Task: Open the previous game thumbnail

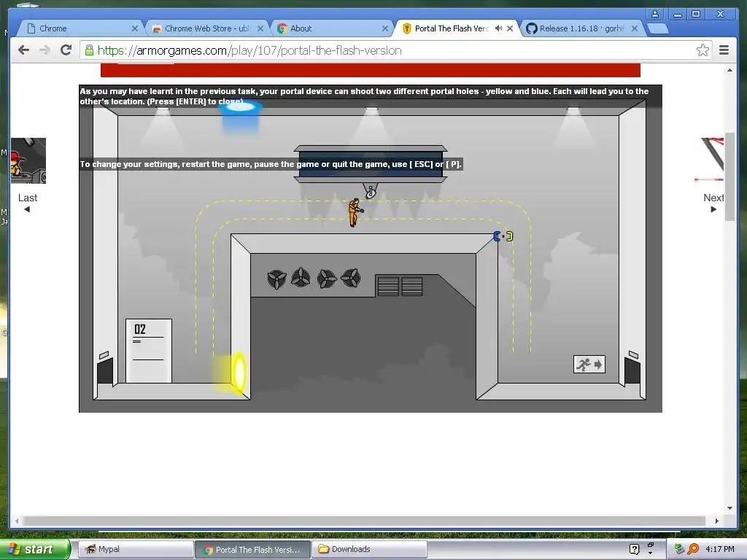Action: (x=28, y=161)
